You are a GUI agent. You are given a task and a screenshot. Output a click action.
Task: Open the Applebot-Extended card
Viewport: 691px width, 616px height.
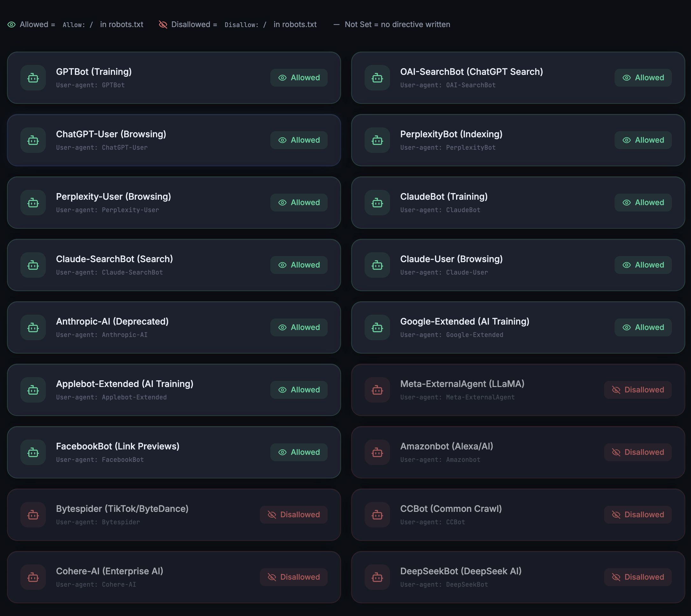[174, 390]
